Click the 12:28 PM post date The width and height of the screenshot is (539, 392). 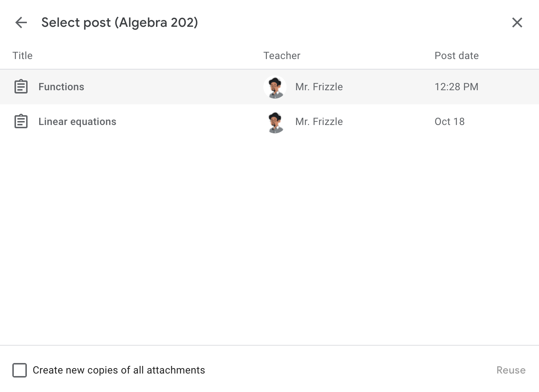[456, 87]
